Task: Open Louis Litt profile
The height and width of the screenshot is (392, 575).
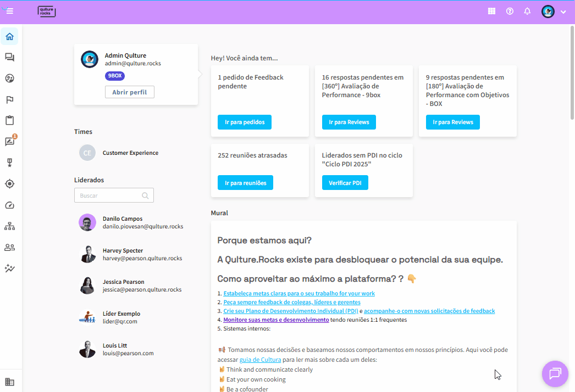Action: click(115, 345)
